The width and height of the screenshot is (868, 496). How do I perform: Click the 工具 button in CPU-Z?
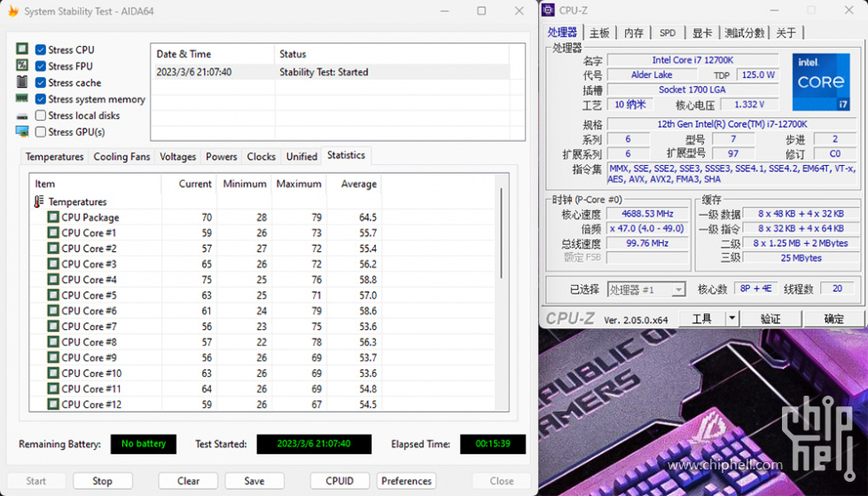point(702,319)
